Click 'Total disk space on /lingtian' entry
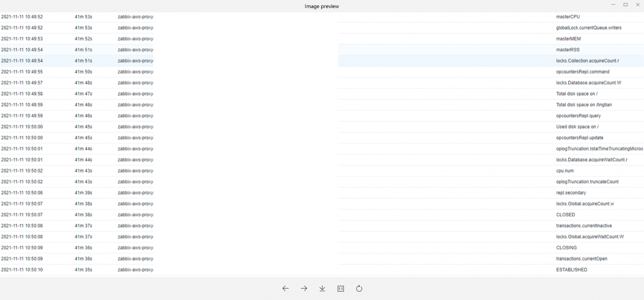Image resolution: width=644 pixels, height=300 pixels. pyautogui.click(x=584, y=105)
